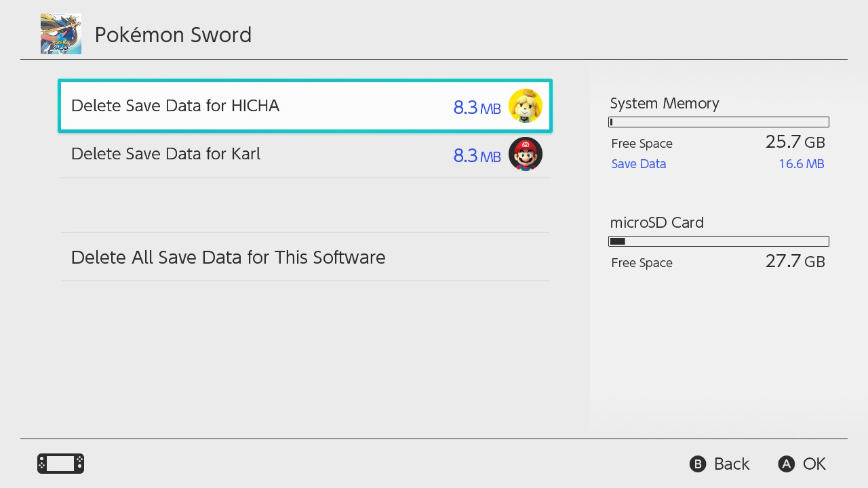Click the microSD Card usage bar
This screenshot has width=868, height=488.
[x=719, y=241]
